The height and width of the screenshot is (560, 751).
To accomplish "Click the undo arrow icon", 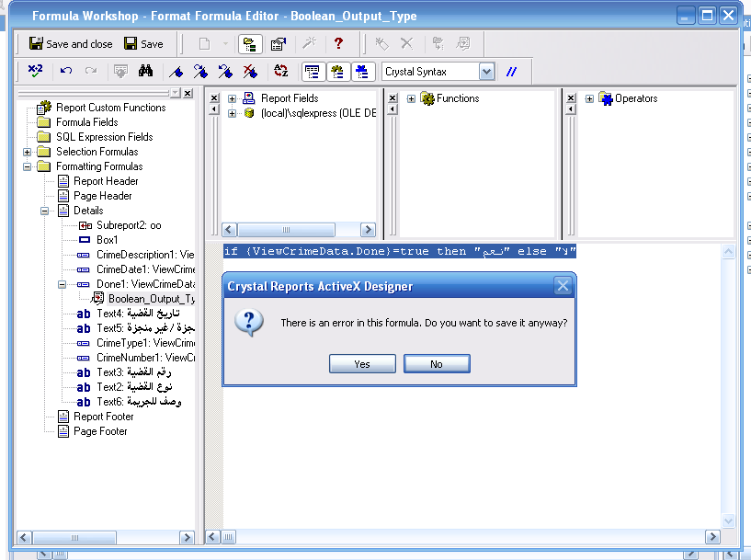I will click(65, 72).
